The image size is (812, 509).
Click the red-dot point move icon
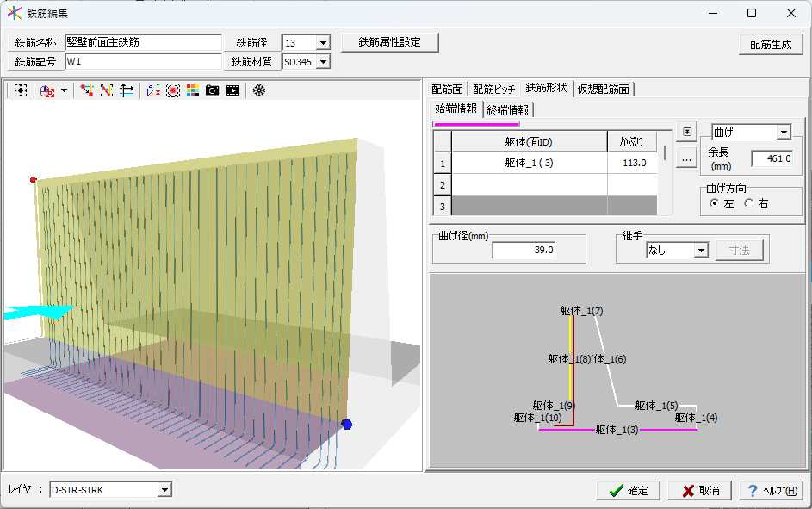pyautogui.click(x=86, y=90)
